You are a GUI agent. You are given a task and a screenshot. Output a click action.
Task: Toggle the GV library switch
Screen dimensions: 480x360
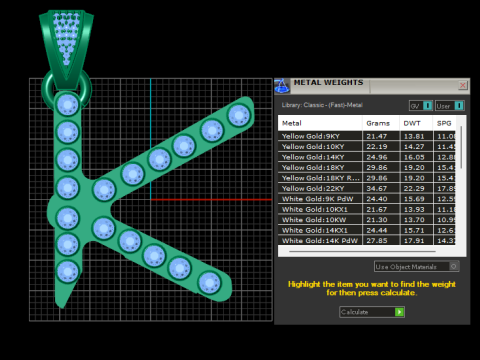[421, 106]
